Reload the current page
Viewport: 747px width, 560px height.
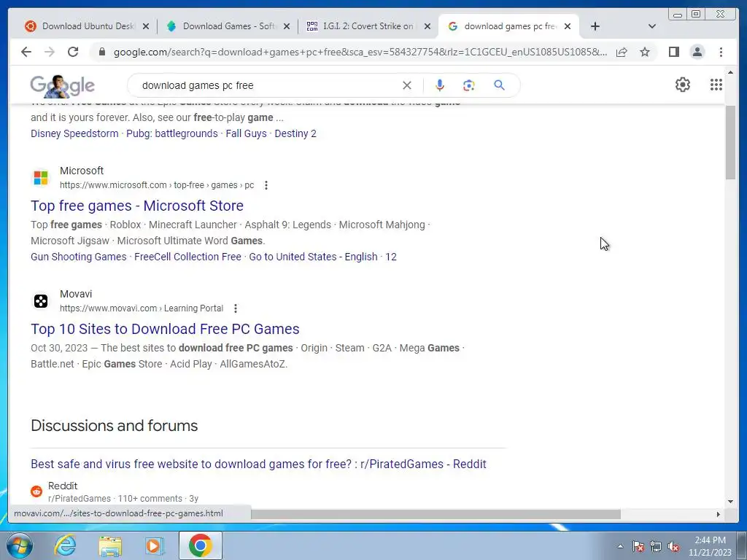point(73,52)
